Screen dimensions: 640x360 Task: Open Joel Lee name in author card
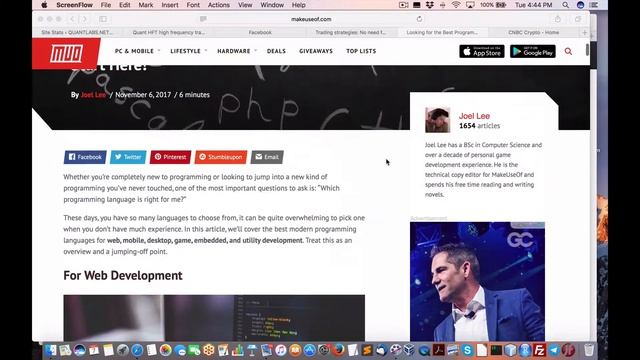(474, 116)
